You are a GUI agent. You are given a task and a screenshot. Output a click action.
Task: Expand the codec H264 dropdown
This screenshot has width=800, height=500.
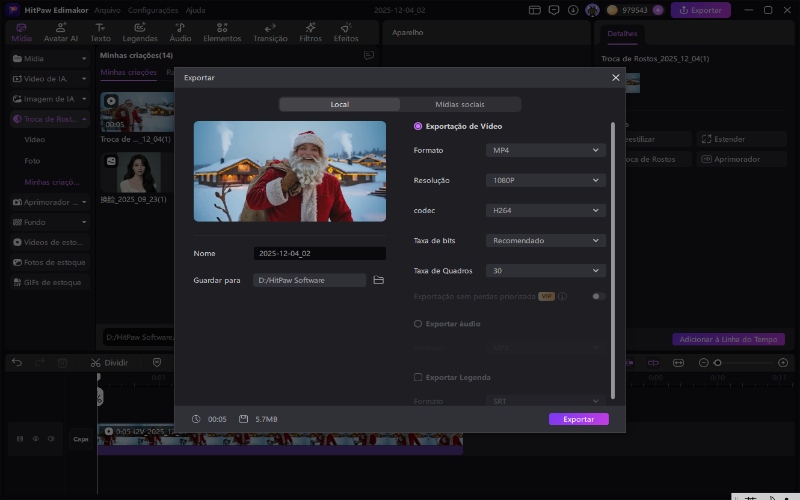(545, 211)
